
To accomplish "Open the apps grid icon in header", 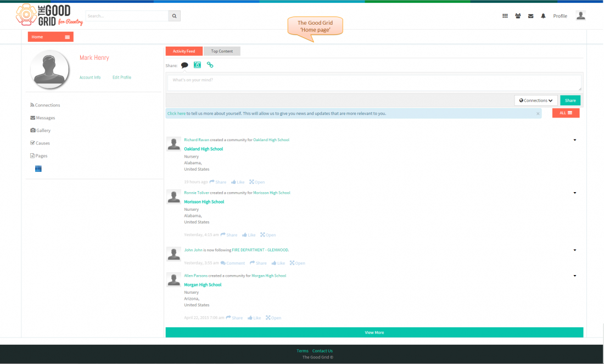I will coord(505,16).
